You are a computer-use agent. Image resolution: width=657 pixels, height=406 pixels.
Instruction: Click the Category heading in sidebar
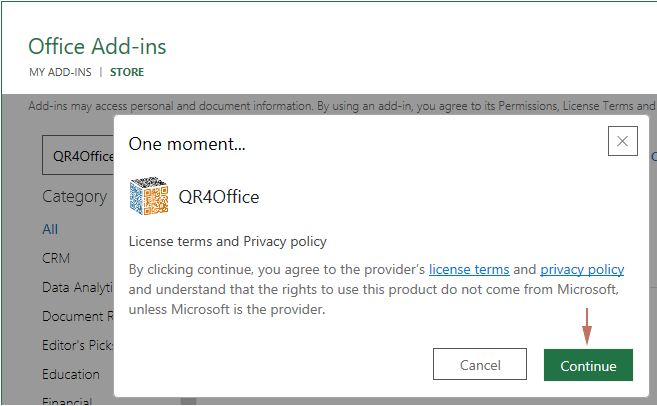74,196
